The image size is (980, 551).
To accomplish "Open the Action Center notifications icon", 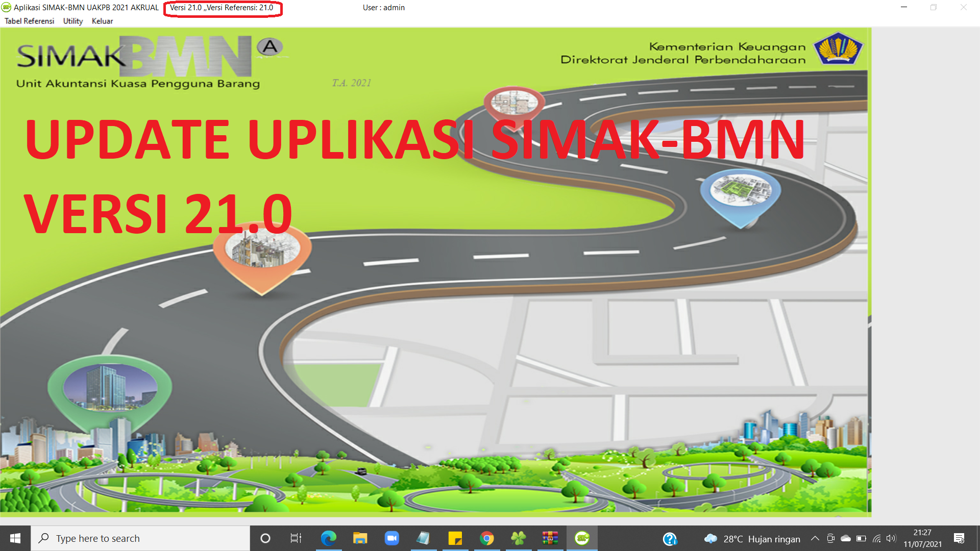I will (959, 538).
